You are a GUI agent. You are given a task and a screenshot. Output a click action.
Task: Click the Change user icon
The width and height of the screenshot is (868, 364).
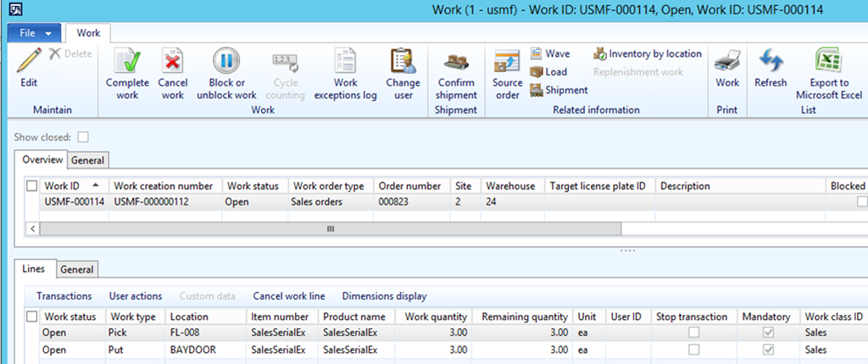(403, 61)
